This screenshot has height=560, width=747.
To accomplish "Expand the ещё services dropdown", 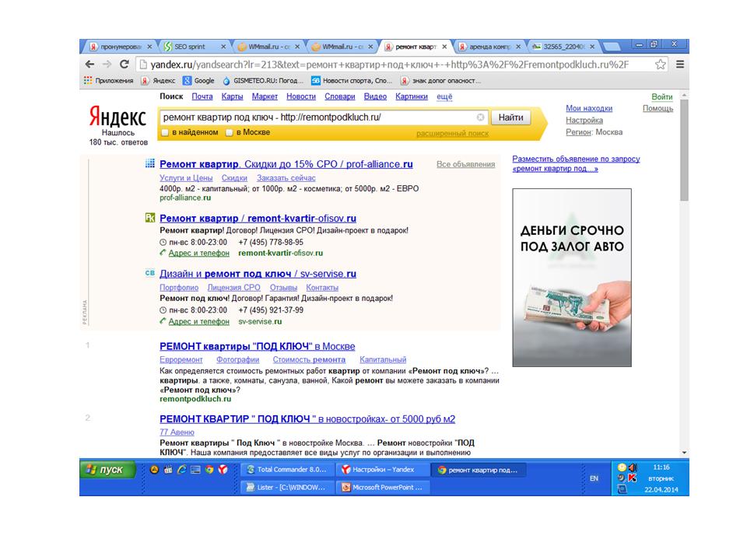I will (x=444, y=96).
